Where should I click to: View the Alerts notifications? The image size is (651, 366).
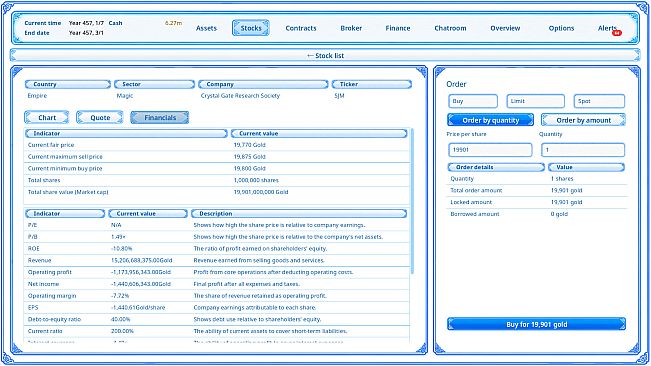coord(607,28)
